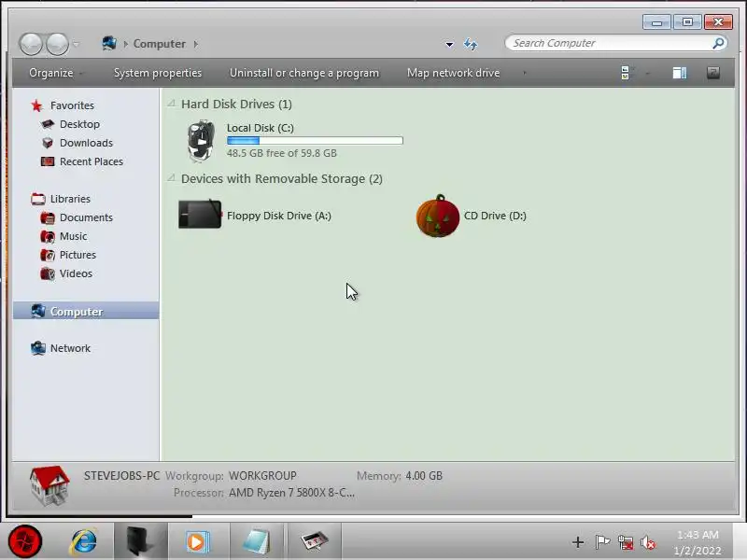Click the Computer breadcrumb label
Viewport: 747px width, 560px height.
pos(159,44)
